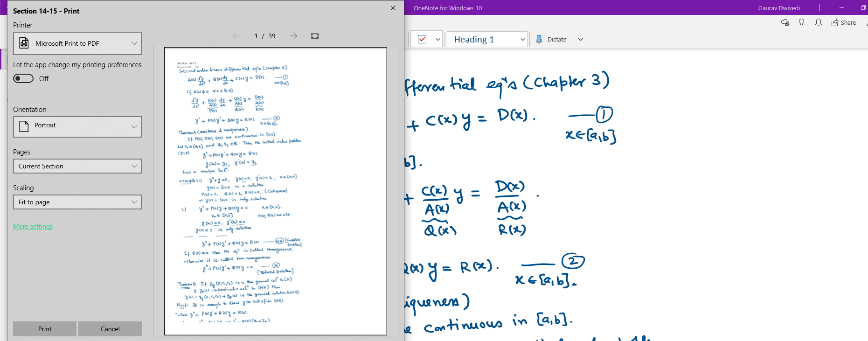Open the More settings link
Image resolution: width=868 pixels, height=341 pixels.
33,226
